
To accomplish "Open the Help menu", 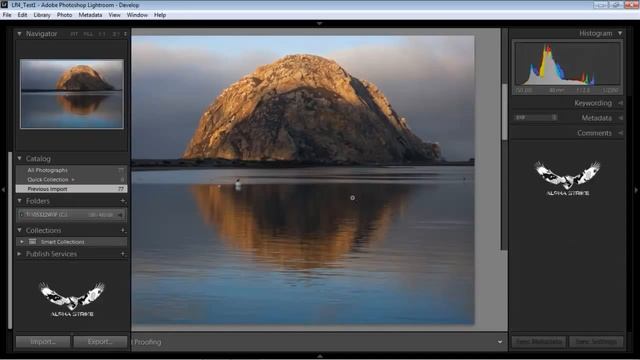I will [160, 15].
